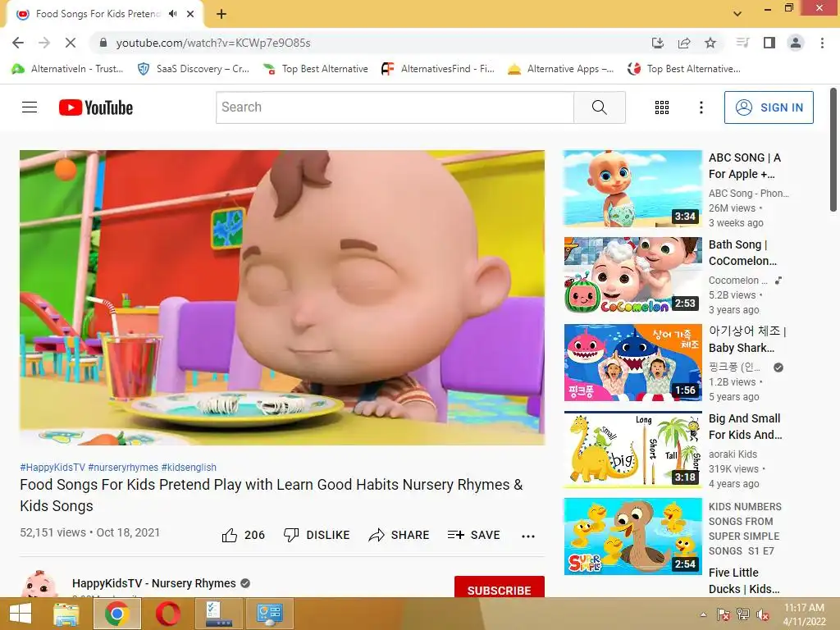
Task: Open Five Little Ducks video thumbnail
Action: (632, 536)
